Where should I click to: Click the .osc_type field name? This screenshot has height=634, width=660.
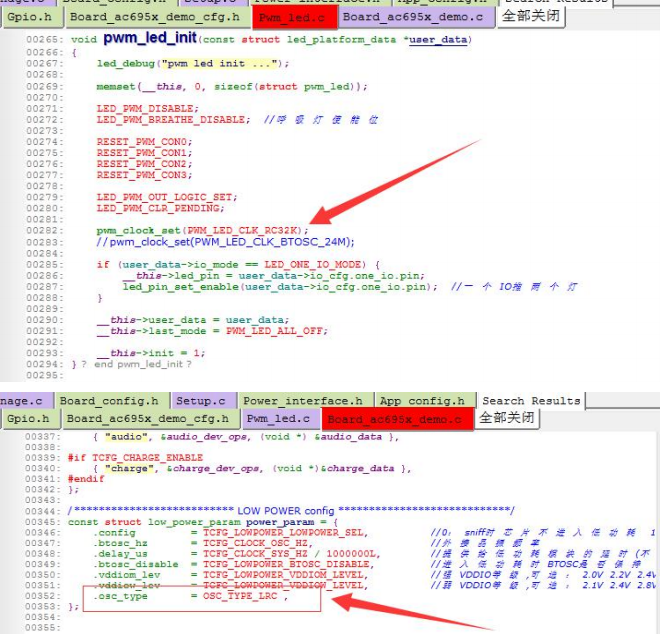(120, 596)
